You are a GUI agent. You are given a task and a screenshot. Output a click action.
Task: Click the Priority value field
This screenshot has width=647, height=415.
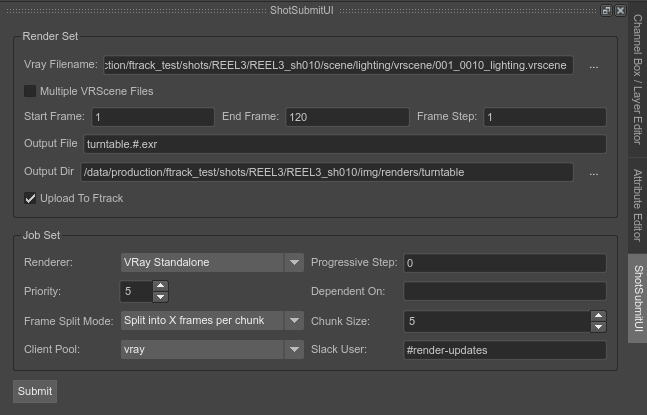point(137,291)
